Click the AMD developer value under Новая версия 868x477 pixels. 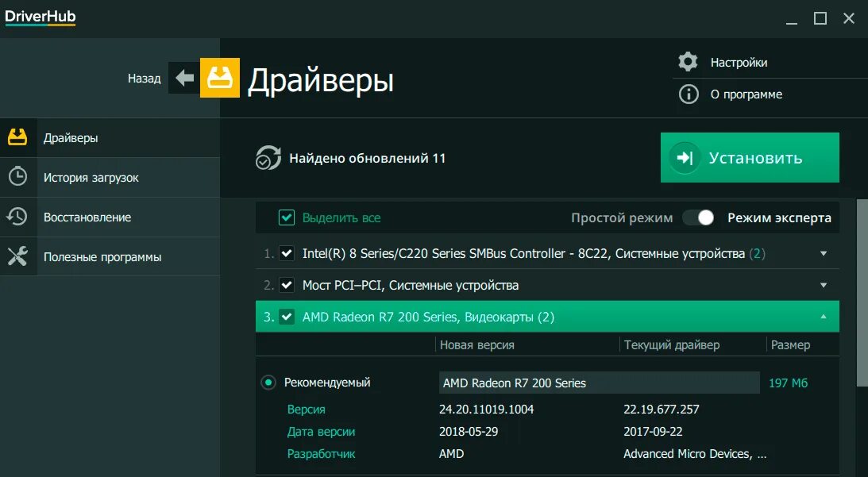click(x=451, y=454)
